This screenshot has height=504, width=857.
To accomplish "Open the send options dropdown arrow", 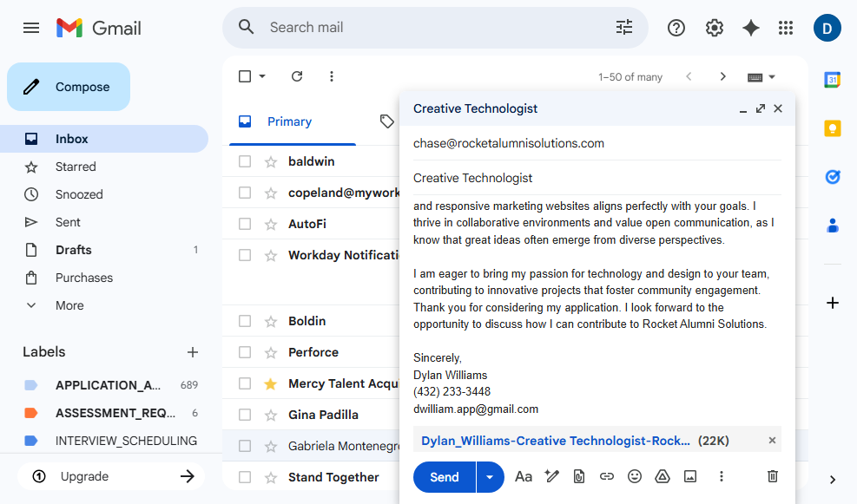I will (490, 477).
